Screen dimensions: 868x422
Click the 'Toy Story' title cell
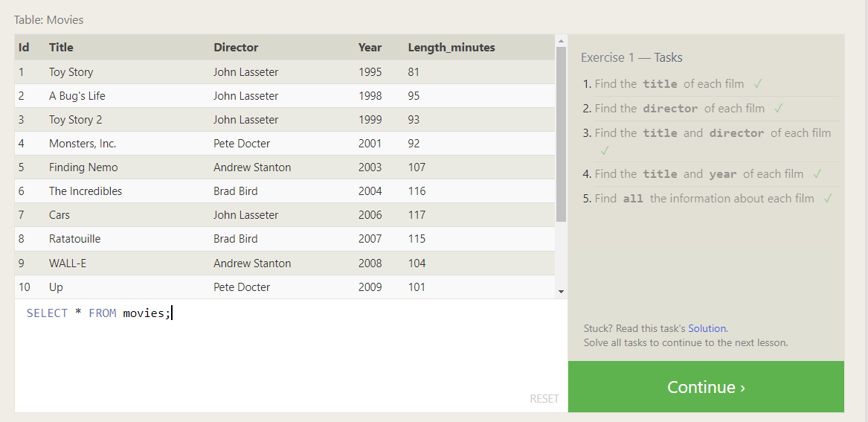(71, 72)
